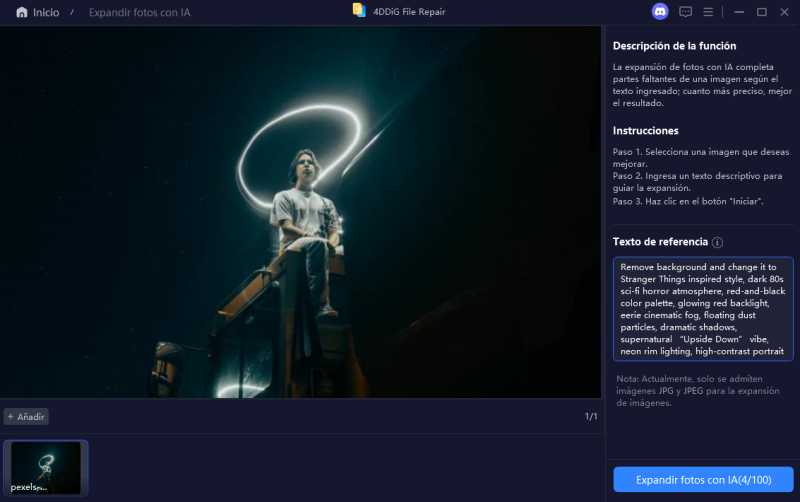
Task: Click the info icon beside Texto de referencia
Action: [717, 242]
